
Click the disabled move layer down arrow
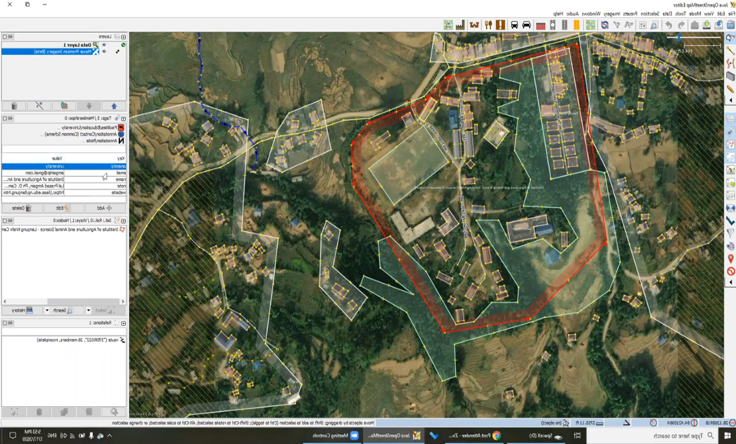tap(89, 106)
